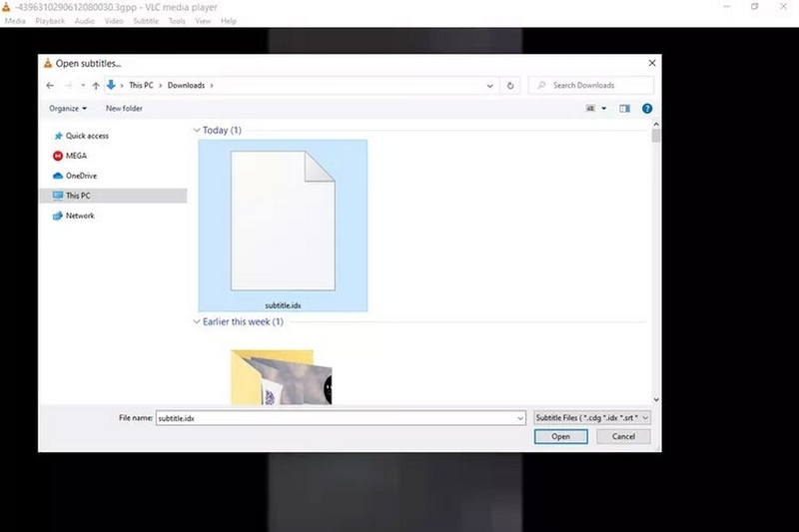The image size is (799, 532).
Task: Click the subtitle.idx file name label
Action: click(283, 305)
